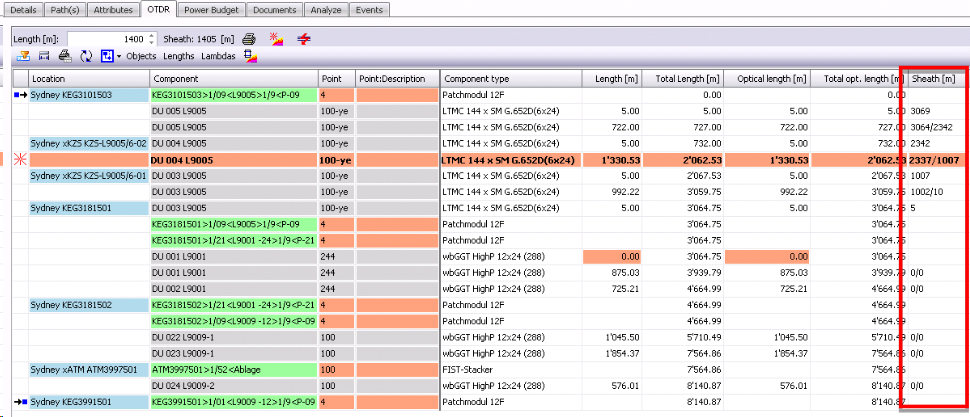Click component KEG3181501>1/21<L9001 -24>1/9<P-21

pyautogui.click(x=234, y=240)
